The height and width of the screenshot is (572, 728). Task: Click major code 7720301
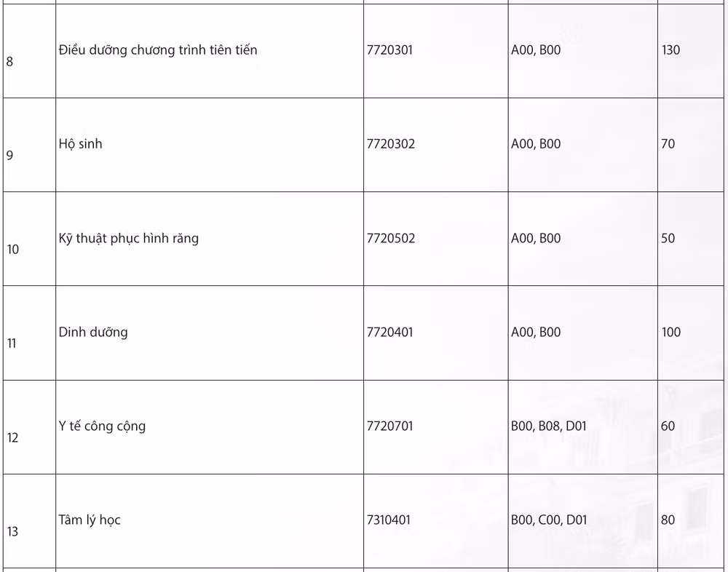[389, 50]
